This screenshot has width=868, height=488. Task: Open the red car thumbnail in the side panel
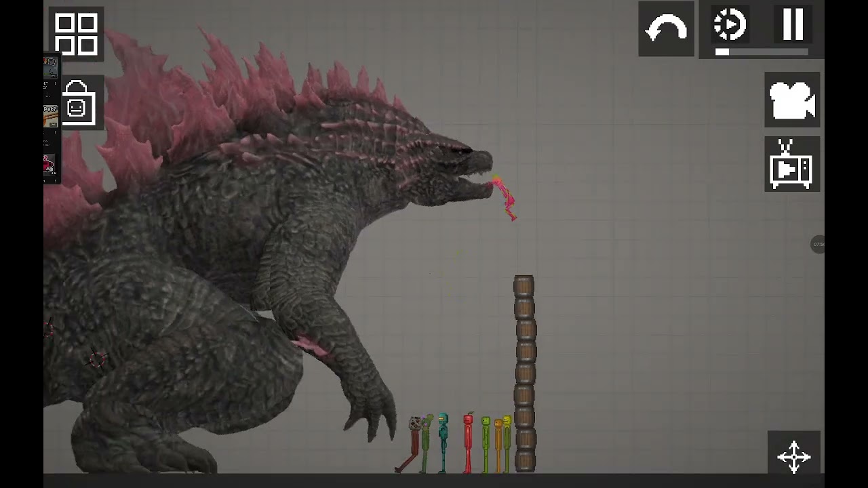pos(50,165)
